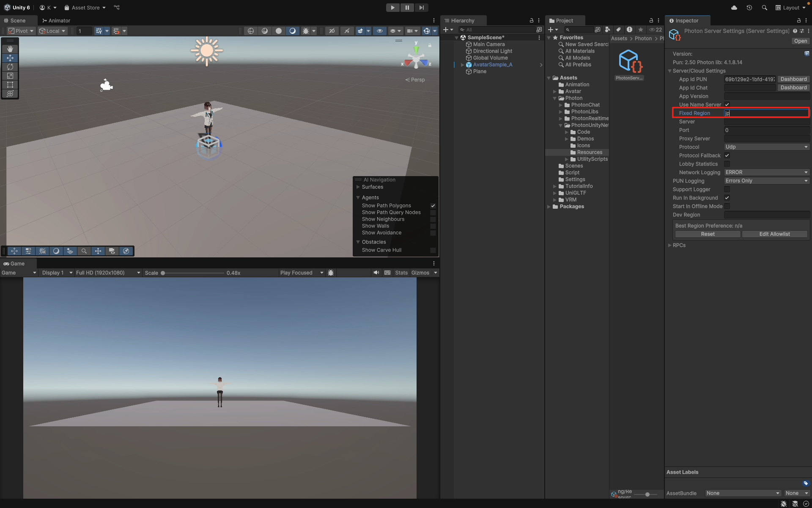
Task: Open the Asset Store menu
Action: (x=85, y=8)
